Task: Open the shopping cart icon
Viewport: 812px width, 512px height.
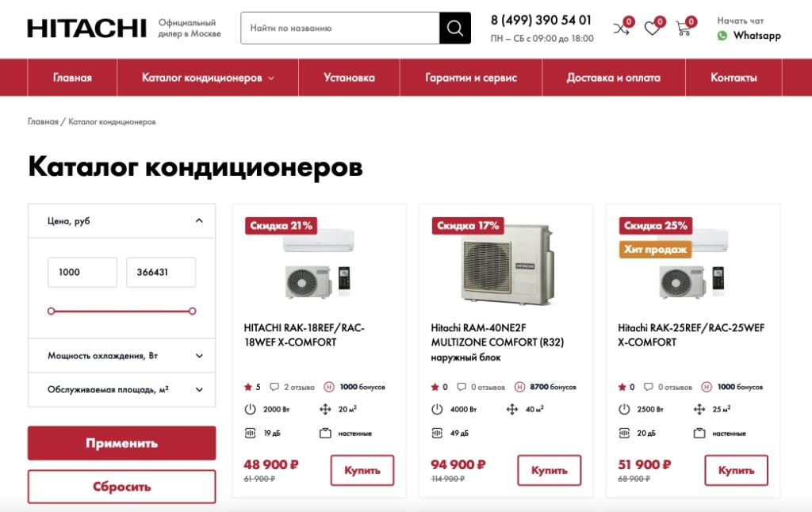Action: (683, 28)
